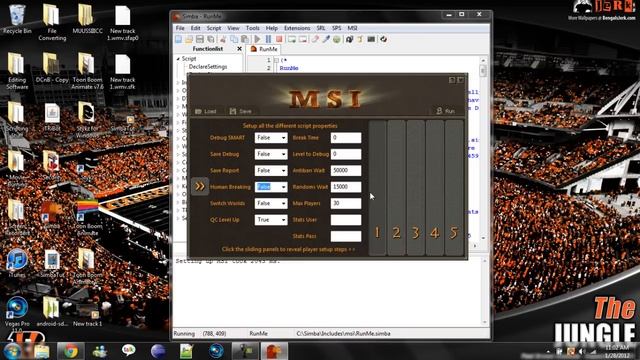Open the File menu in Simba
Image resolution: width=640 pixels, height=360 pixels.
[180, 28]
